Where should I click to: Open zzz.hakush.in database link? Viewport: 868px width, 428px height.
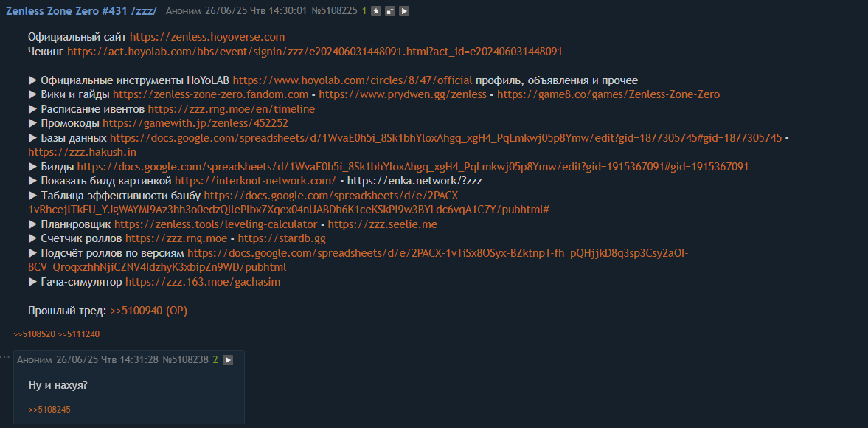click(82, 152)
